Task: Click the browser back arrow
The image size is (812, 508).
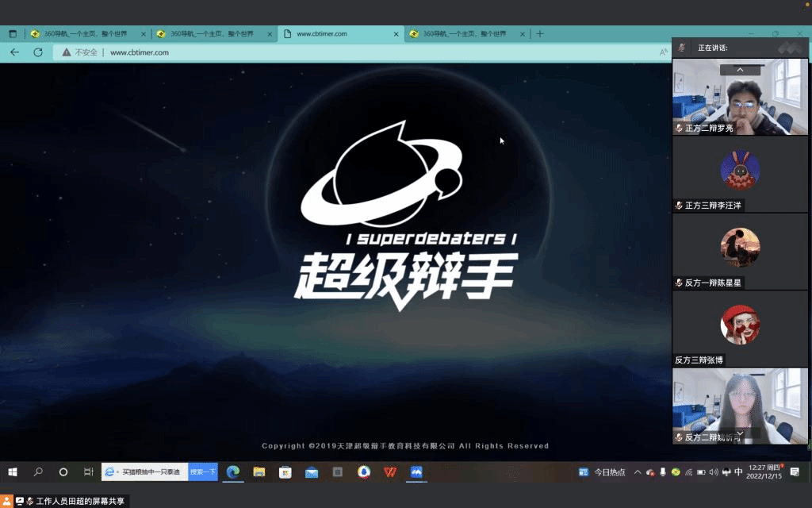Action: pyautogui.click(x=14, y=52)
